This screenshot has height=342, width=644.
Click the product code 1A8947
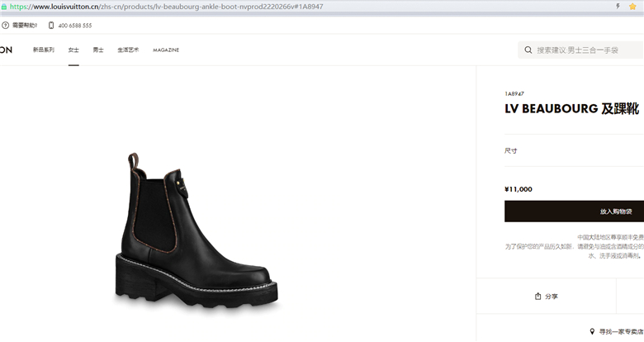[514, 93]
